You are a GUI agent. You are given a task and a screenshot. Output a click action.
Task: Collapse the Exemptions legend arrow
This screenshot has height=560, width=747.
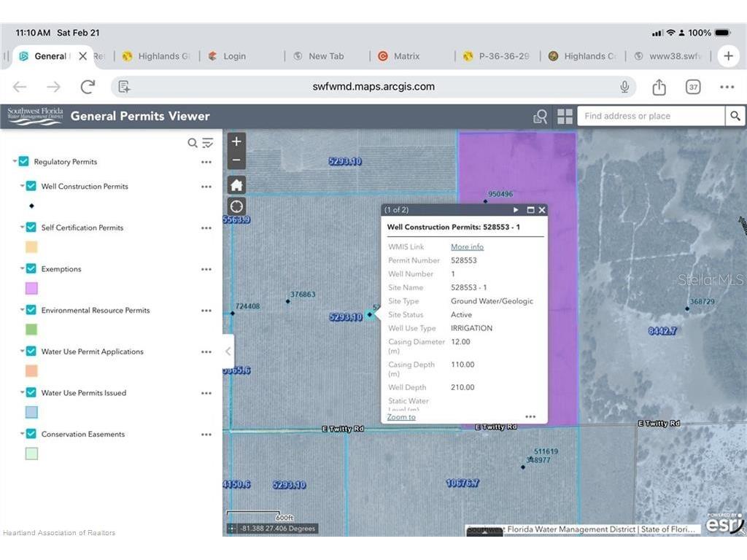click(x=22, y=268)
